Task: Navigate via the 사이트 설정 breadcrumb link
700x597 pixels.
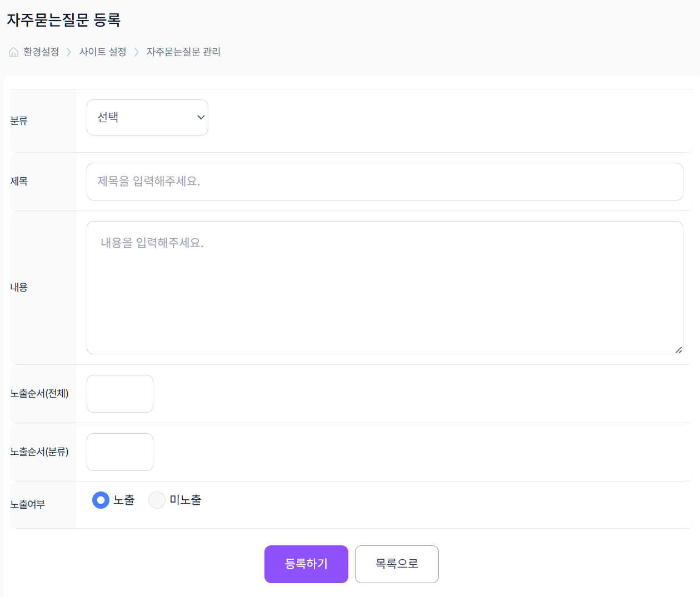Action: [x=103, y=51]
